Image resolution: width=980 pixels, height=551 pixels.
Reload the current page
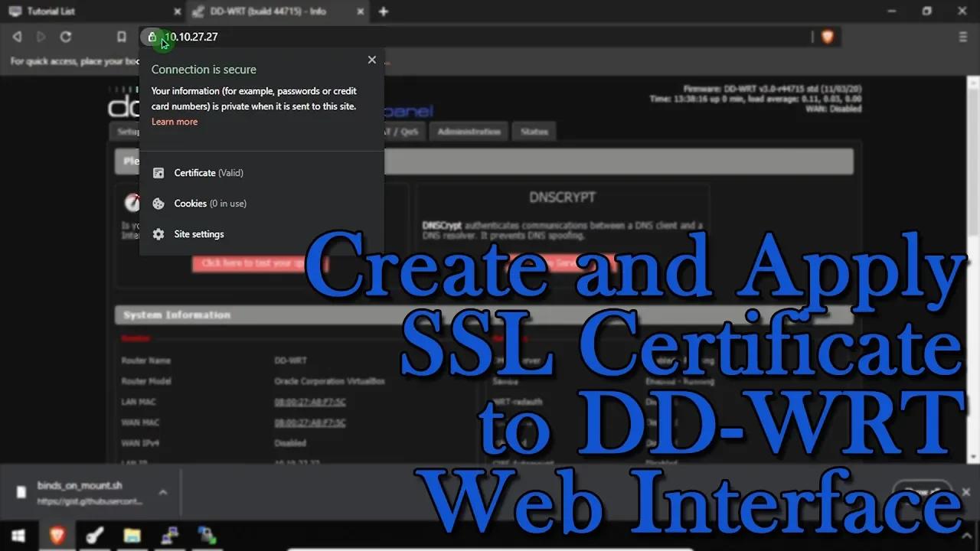tap(66, 36)
